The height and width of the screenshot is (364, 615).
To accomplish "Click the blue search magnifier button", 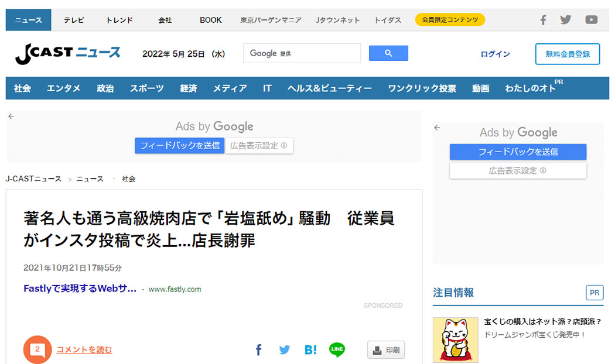I will coord(388,53).
